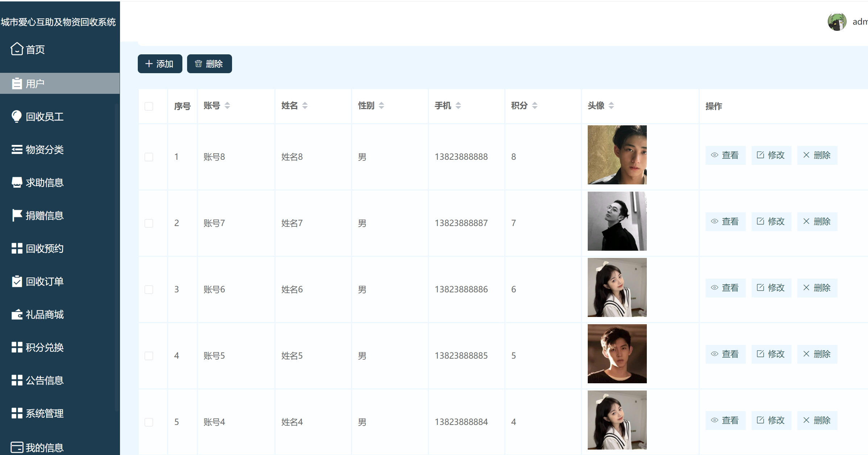The width and height of the screenshot is (868, 455).
Task: Click the 添加 button
Action: point(160,64)
